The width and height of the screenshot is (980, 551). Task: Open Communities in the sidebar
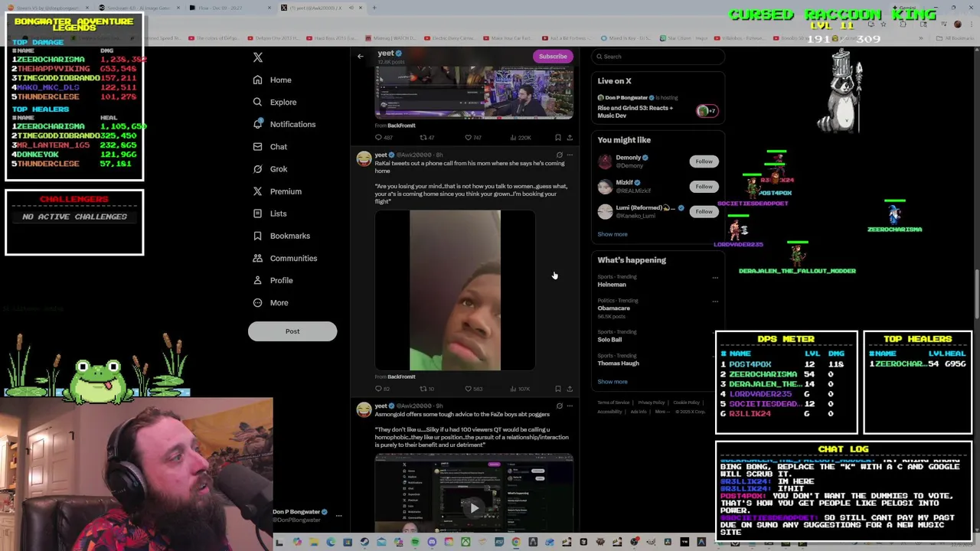[285, 258]
